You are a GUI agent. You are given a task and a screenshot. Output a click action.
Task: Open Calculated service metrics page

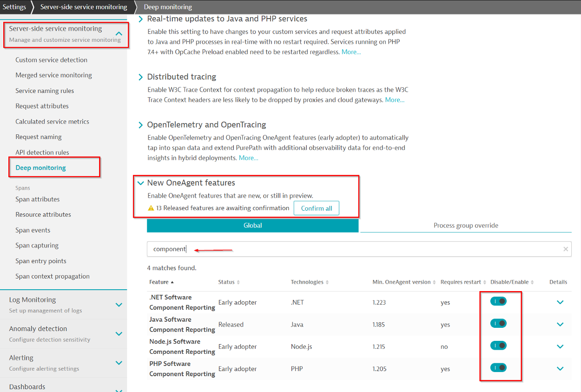coord(52,121)
